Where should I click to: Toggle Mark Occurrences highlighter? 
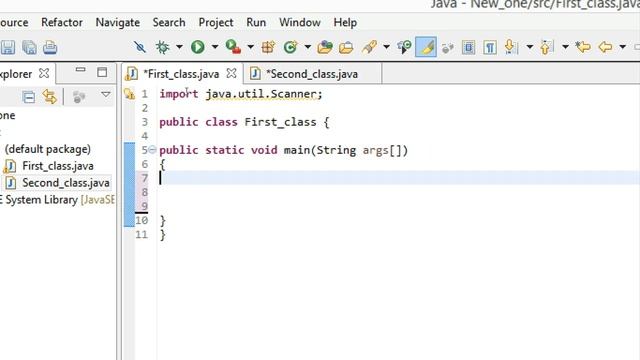[x=426, y=47]
